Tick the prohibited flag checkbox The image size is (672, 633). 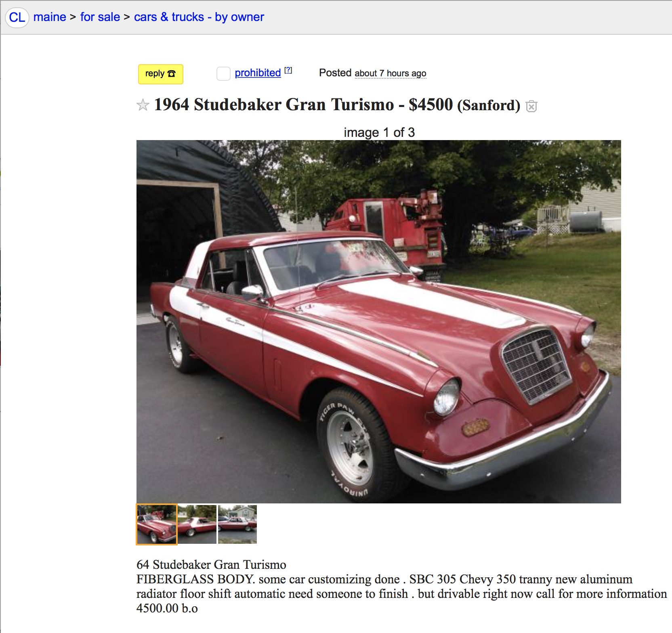click(223, 73)
